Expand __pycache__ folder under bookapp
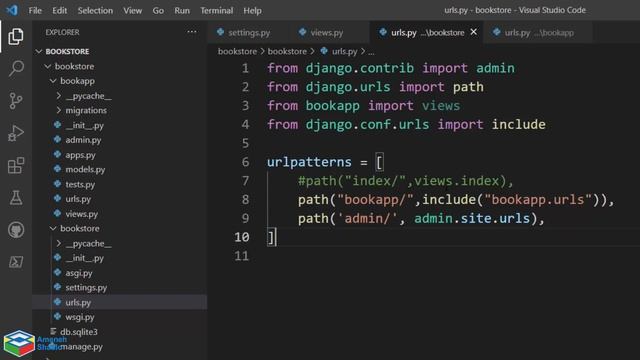Viewport: 640px width, 360px height. [x=59, y=96]
